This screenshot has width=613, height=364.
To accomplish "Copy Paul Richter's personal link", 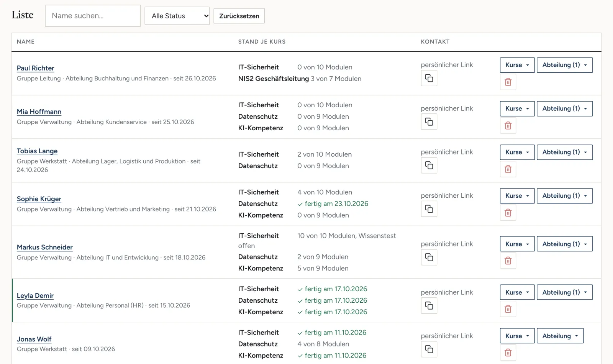I will 429,78.
